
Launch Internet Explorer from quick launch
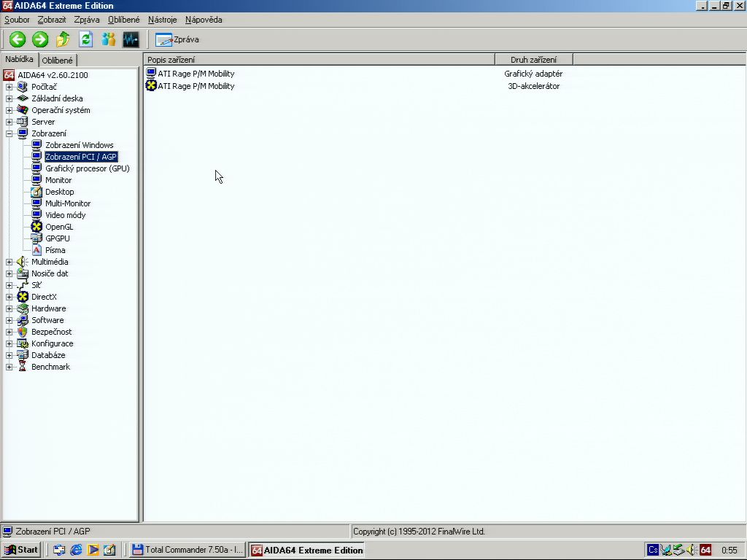click(x=76, y=550)
